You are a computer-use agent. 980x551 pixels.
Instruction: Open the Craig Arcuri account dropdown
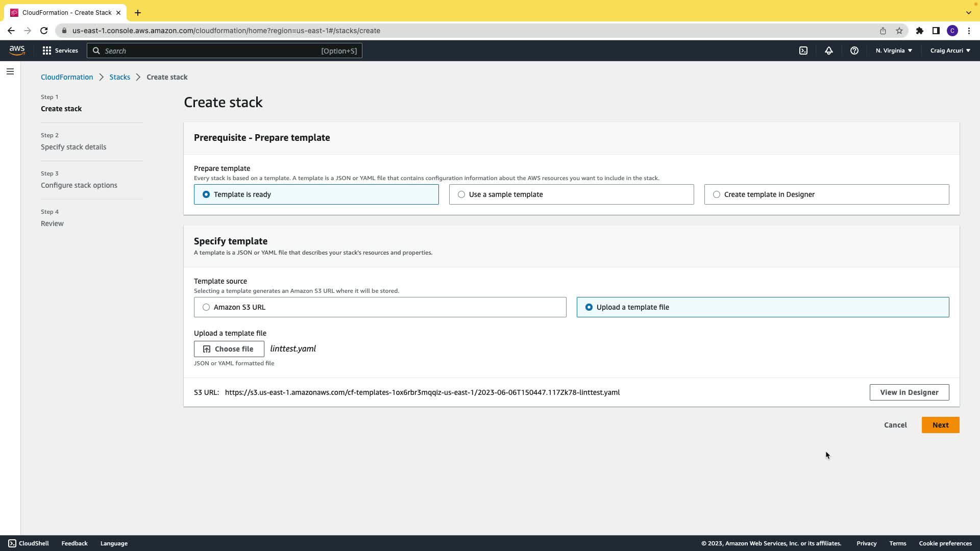point(950,51)
